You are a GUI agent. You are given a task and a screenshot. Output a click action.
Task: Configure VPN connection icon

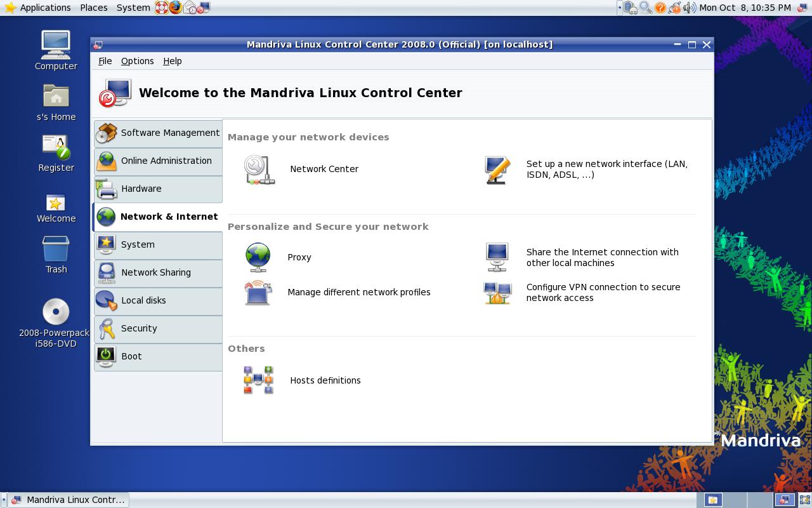497,293
